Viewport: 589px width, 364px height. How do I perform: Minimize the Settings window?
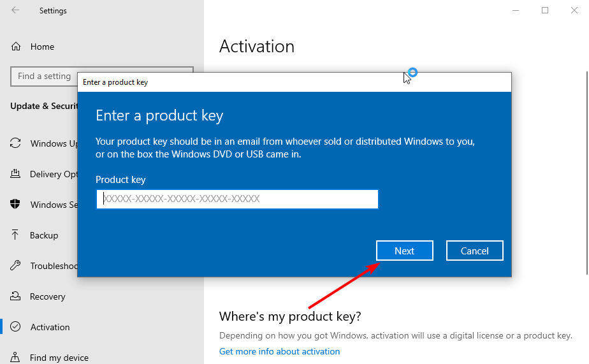tap(515, 10)
